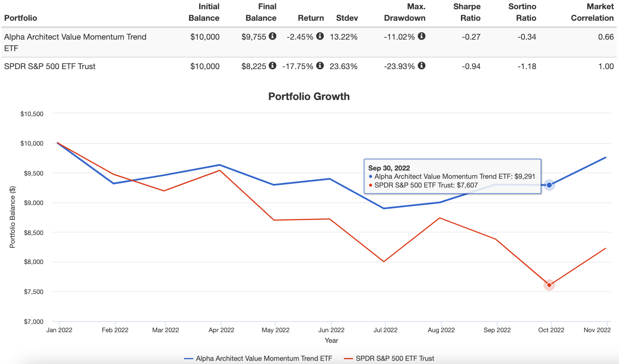The image size is (619, 364).
Task: Select red diamond Sep 30 data point
Action: point(549,285)
